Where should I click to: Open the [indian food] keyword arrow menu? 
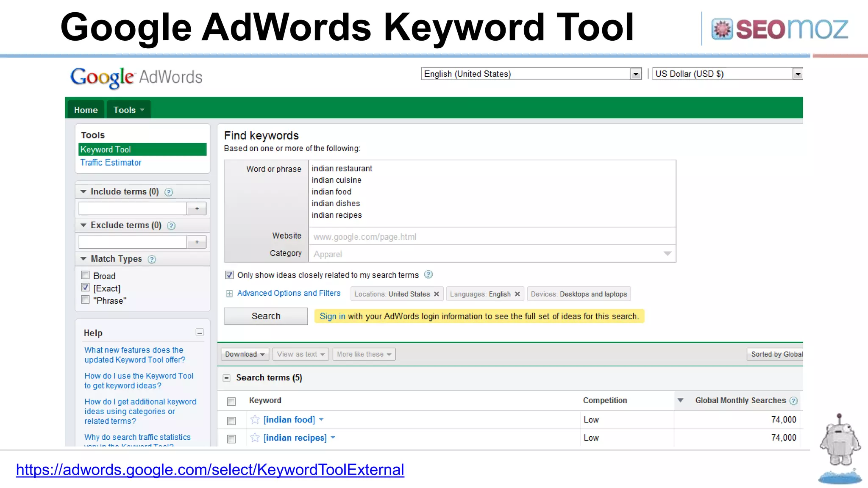[321, 419]
